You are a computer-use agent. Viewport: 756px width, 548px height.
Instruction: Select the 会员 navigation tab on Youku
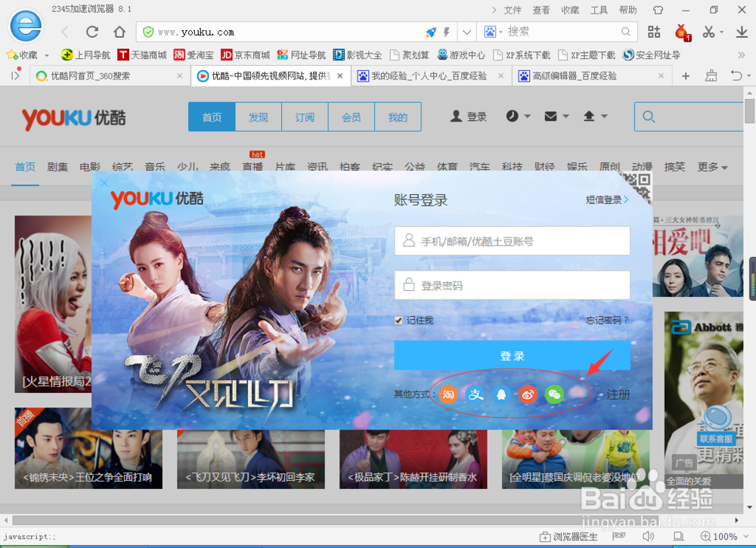(352, 116)
